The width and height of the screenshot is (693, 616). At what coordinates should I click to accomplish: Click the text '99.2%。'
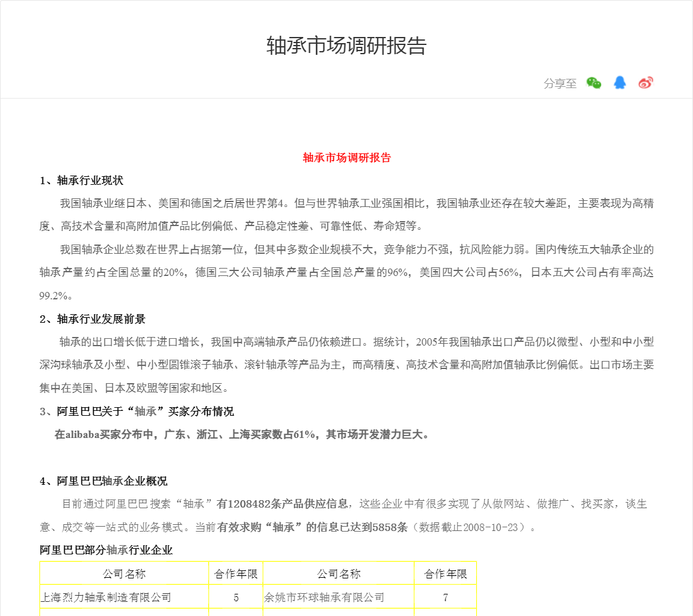coord(56,296)
